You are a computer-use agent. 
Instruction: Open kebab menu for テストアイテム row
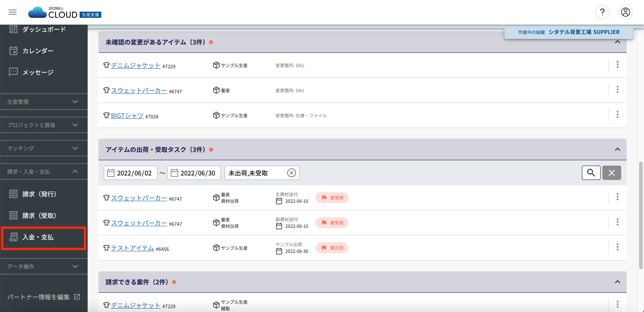point(617,247)
